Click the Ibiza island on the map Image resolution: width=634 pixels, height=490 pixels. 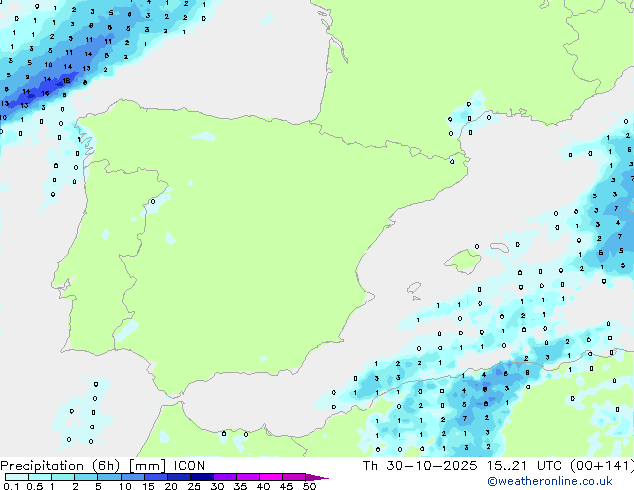pos(414,288)
